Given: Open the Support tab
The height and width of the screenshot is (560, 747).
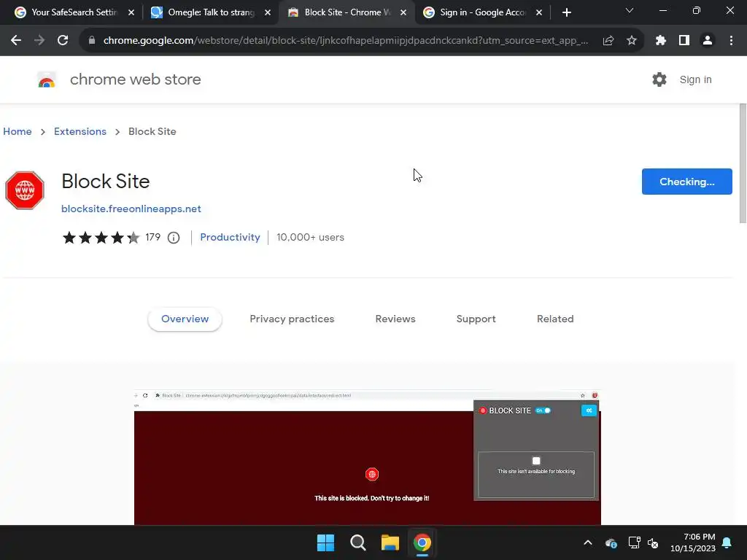Looking at the screenshot, I should tap(476, 319).
